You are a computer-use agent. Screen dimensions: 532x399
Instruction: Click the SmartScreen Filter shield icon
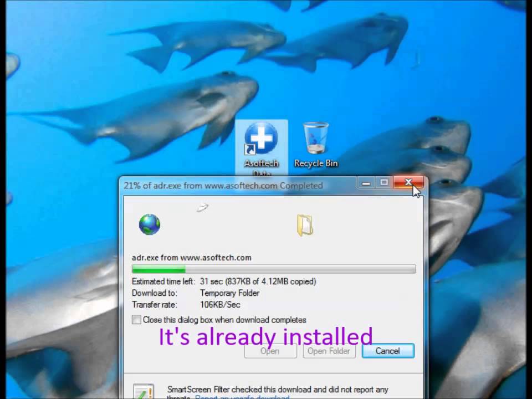click(144, 391)
